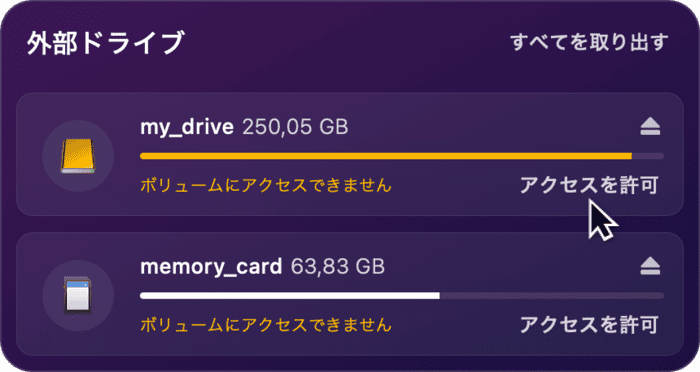
Task: Click the unfilled part of memory_card's bar
Action: point(552,296)
